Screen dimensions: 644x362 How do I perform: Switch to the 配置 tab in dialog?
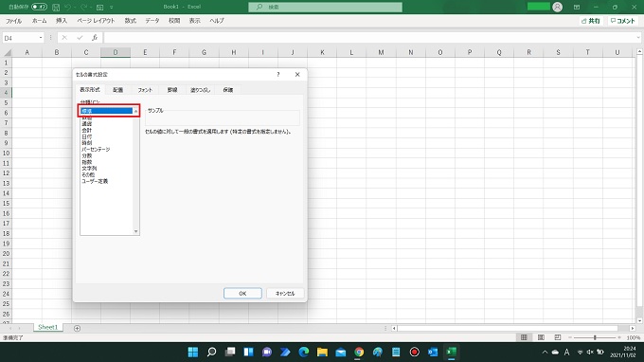click(x=117, y=90)
